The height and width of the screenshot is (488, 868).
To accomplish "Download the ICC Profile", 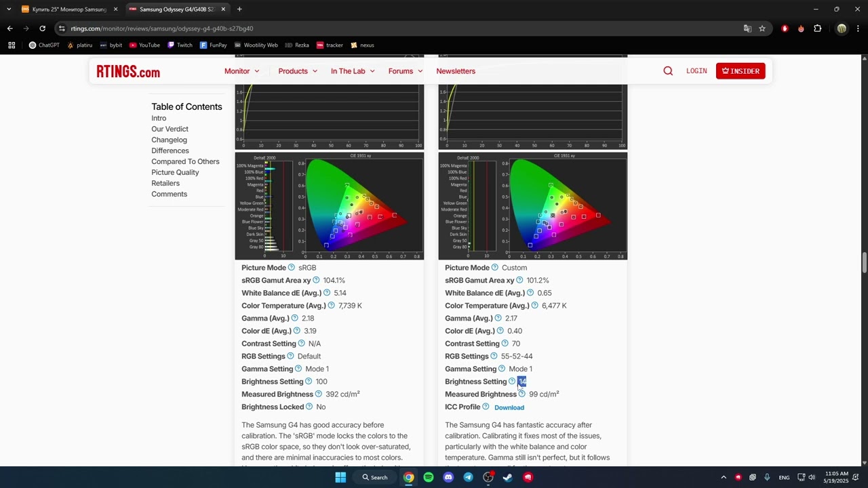I will [x=509, y=407].
